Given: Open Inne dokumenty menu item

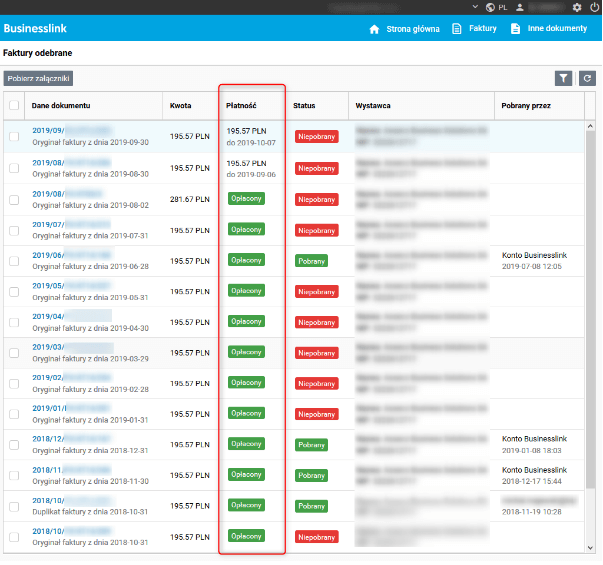Looking at the screenshot, I should pyautogui.click(x=557, y=28).
